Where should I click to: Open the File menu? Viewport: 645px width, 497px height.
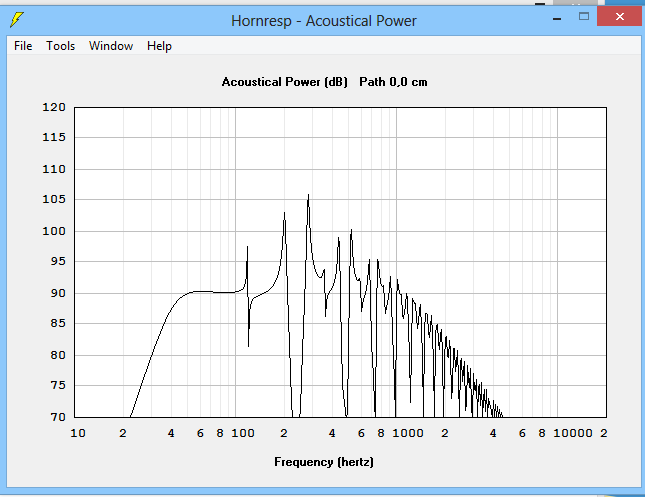point(23,46)
